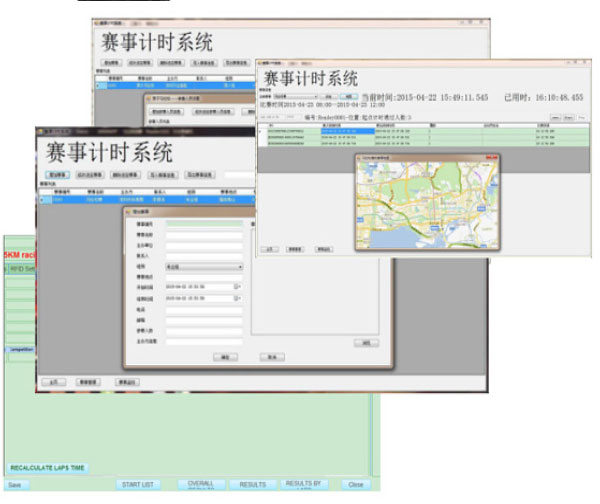The width and height of the screenshot is (600, 504).
Task: Open the end time calendar picker
Action: (238, 297)
